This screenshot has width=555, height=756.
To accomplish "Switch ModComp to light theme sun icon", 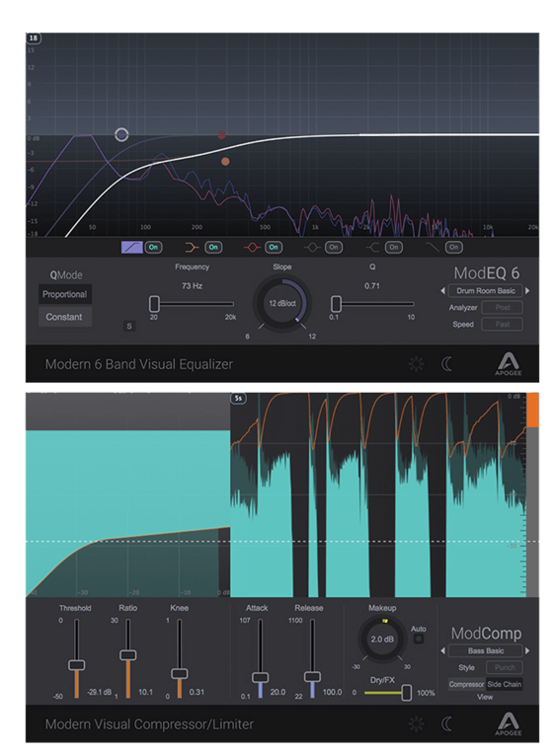I will (x=417, y=723).
